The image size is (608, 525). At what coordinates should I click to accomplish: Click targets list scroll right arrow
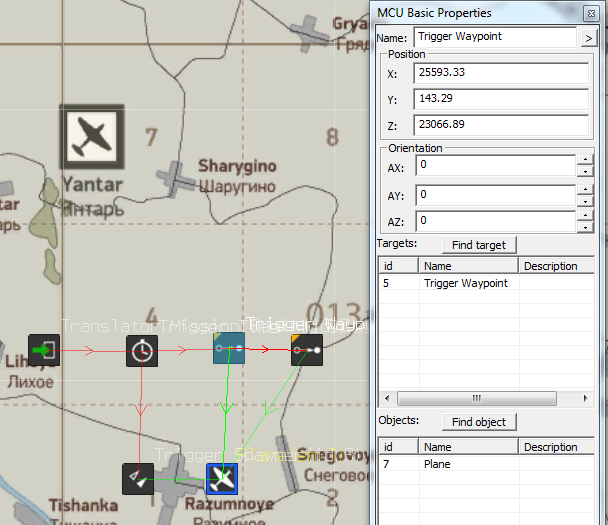(x=586, y=398)
